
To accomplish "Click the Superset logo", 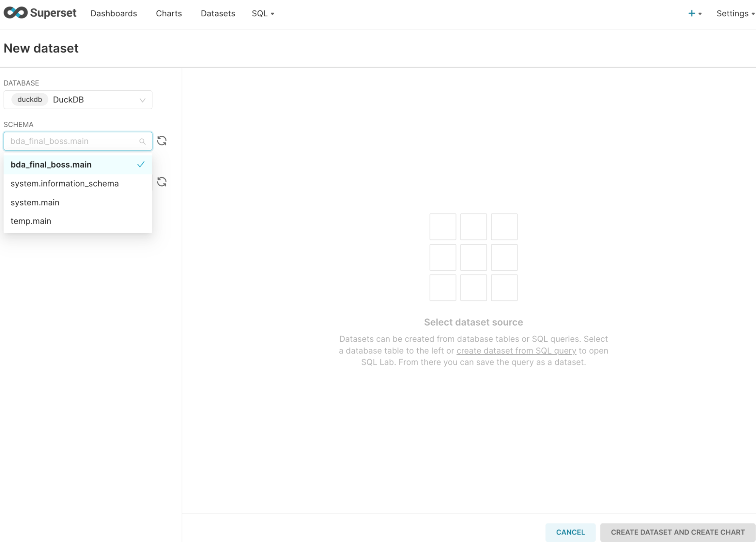I will [x=40, y=13].
